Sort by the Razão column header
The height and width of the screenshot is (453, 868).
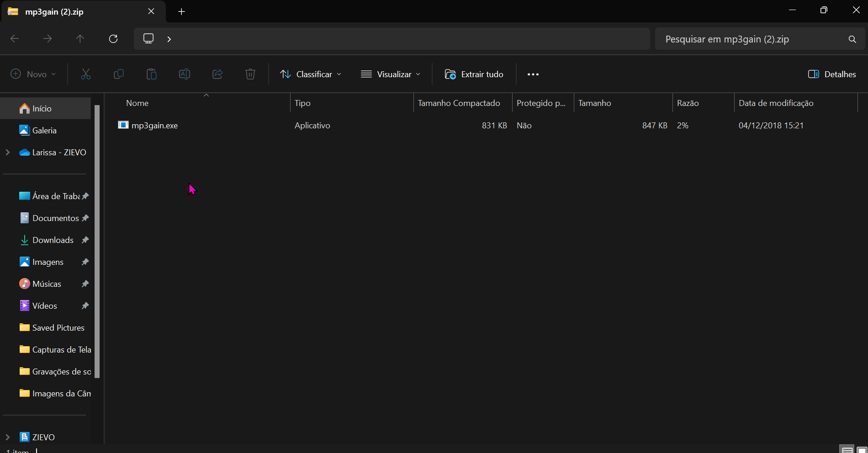pos(704,103)
